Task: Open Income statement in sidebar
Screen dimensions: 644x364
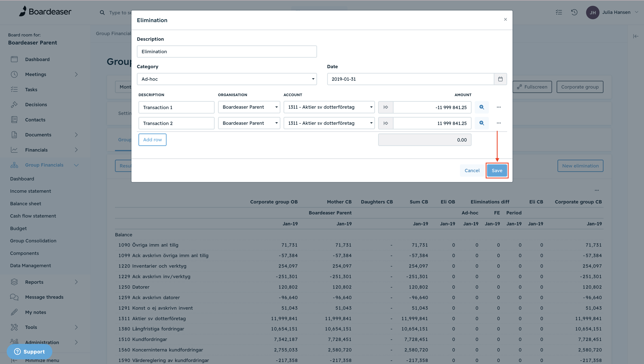Action: pyautogui.click(x=30, y=191)
